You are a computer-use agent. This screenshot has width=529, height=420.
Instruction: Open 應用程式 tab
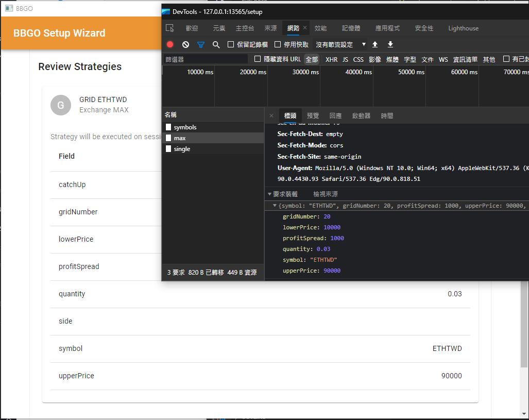pos(388,28)
